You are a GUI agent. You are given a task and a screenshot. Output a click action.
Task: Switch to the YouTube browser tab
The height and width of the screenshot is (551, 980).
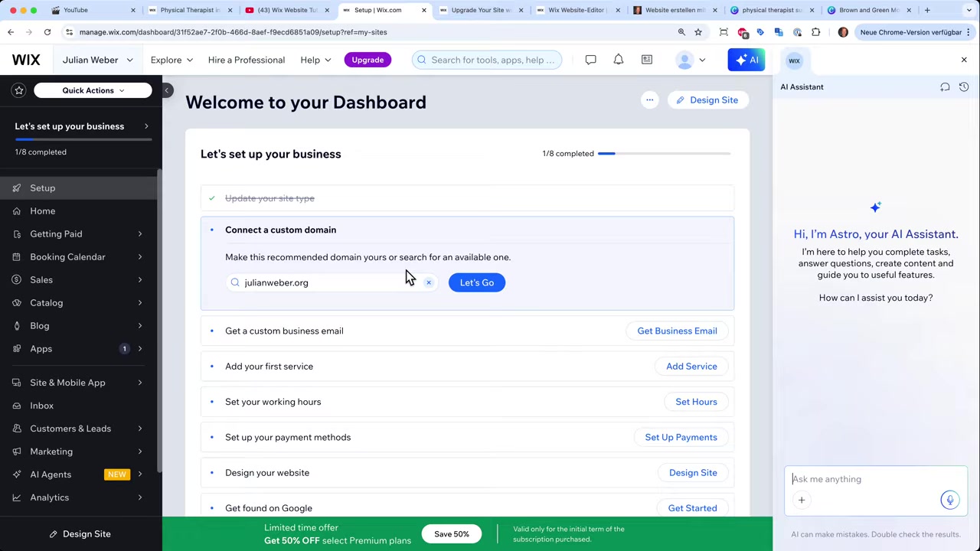point(92,10)
